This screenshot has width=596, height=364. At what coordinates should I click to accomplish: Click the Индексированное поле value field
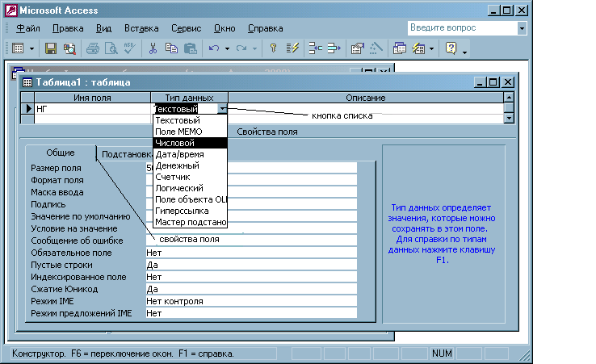251,277
